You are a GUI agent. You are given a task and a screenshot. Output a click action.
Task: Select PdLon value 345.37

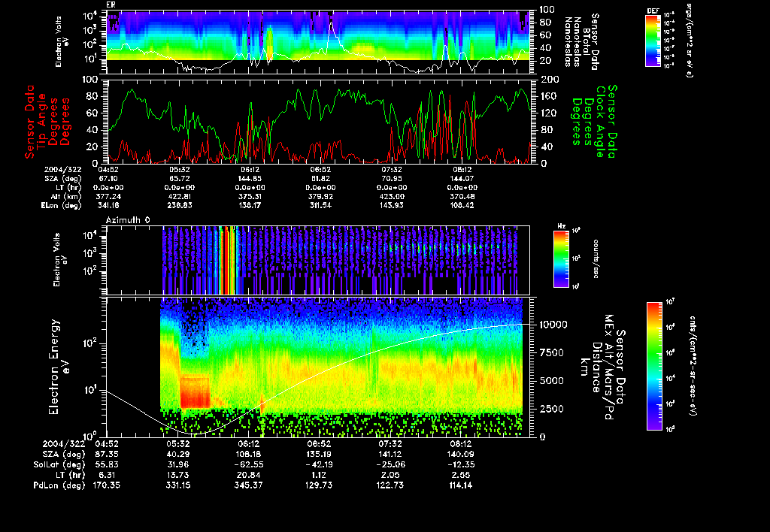point(248,485)
